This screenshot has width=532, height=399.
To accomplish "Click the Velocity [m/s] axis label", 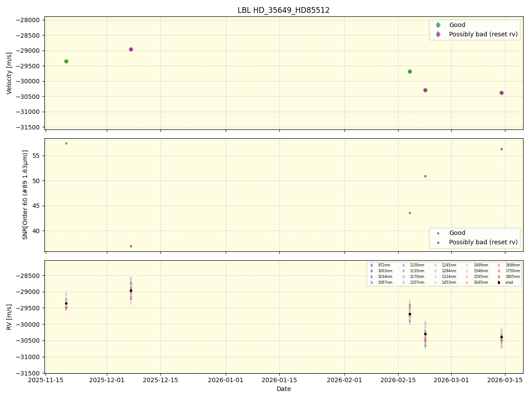I will point(9,72).
